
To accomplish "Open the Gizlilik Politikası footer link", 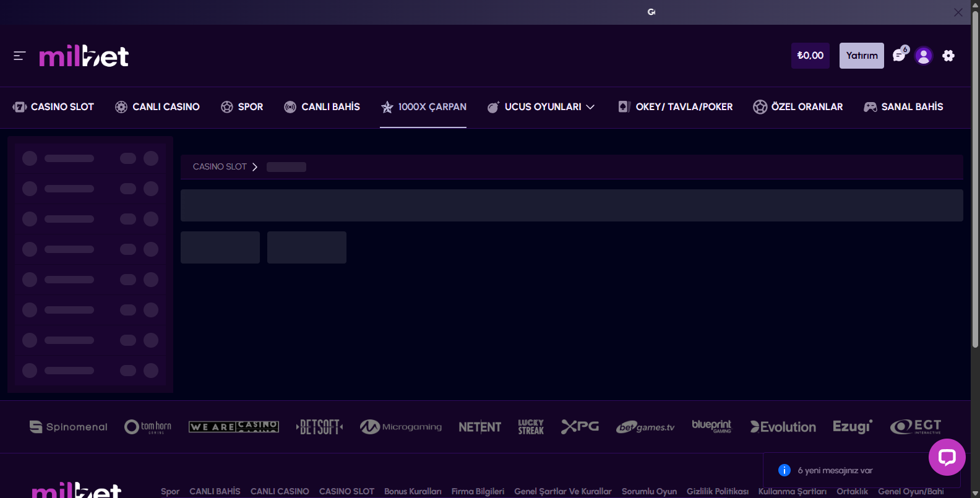I will click(718, 491).
